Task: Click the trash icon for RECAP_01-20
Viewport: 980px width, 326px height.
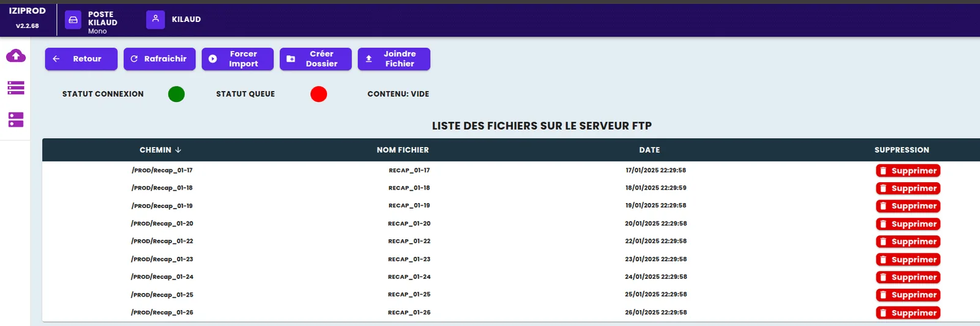Action: [883, 224]
